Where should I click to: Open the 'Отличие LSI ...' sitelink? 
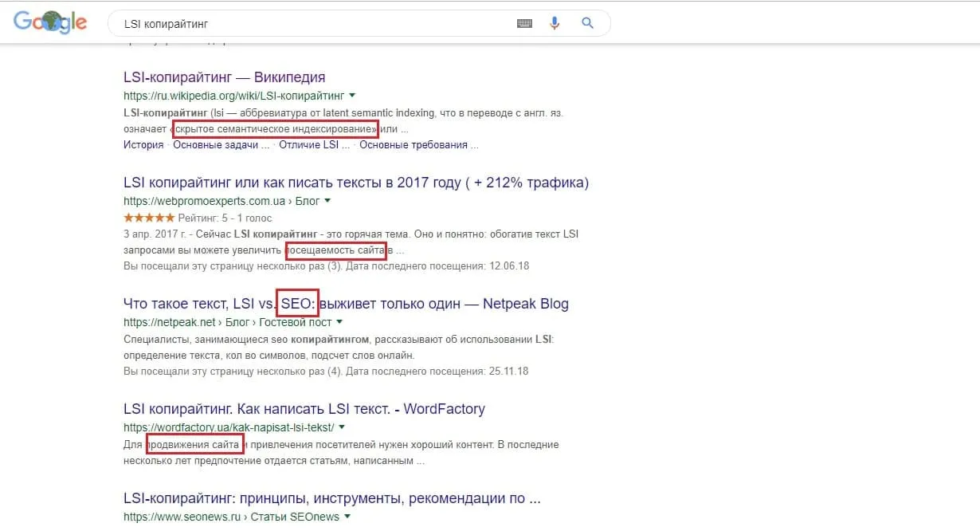(x=314, y=145)
